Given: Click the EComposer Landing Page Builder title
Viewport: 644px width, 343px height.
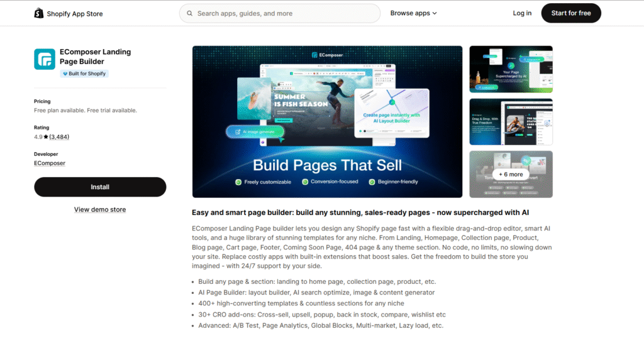Looking at the screenshot, I should [96, 57].
